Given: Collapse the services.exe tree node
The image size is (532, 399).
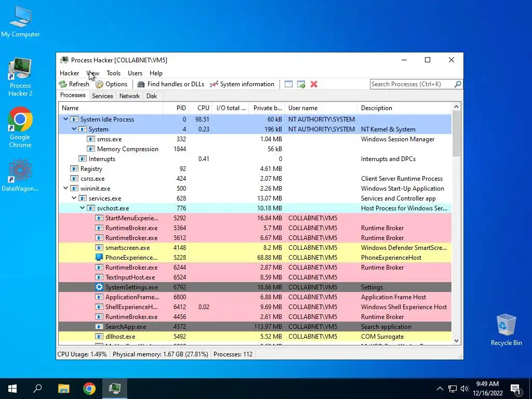Looking at the screenshot, I should pos(74,198).
